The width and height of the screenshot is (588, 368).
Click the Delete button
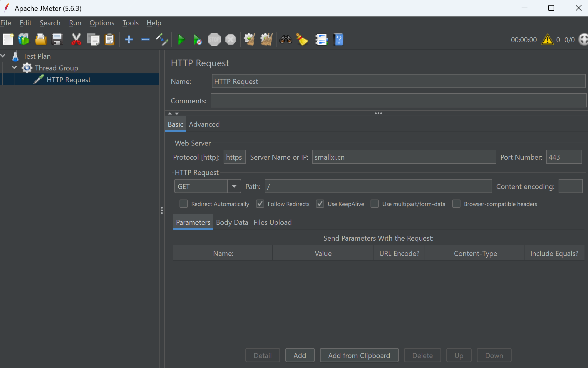pyautogui.click(x=423, y=355)
